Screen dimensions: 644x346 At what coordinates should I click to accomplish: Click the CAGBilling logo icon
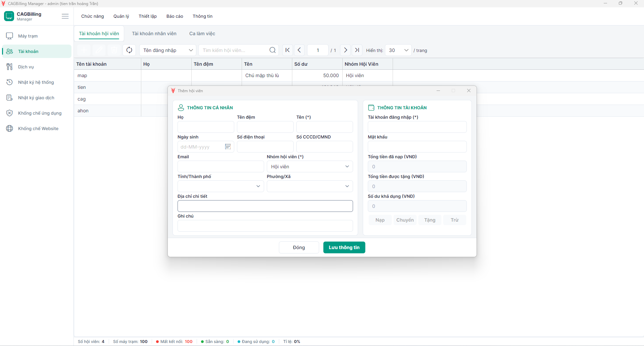coord(9,16)
